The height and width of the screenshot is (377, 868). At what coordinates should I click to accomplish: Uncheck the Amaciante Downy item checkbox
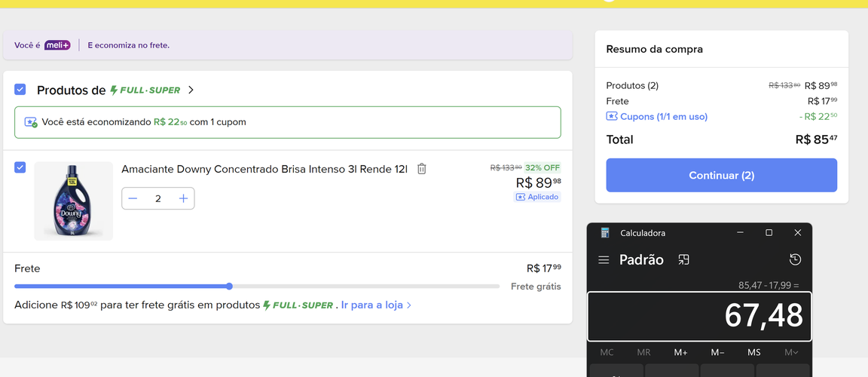click(x=20, y=167)
